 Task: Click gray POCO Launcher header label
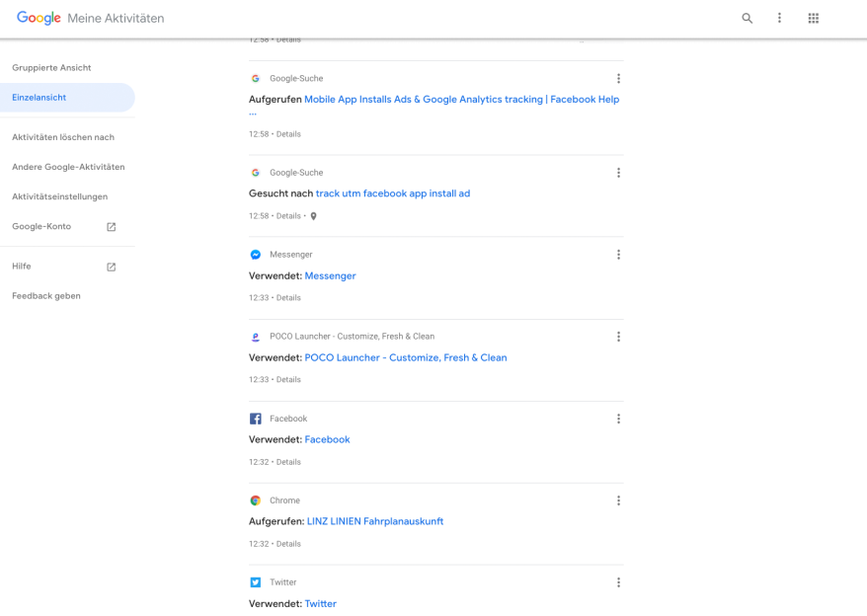353,337
